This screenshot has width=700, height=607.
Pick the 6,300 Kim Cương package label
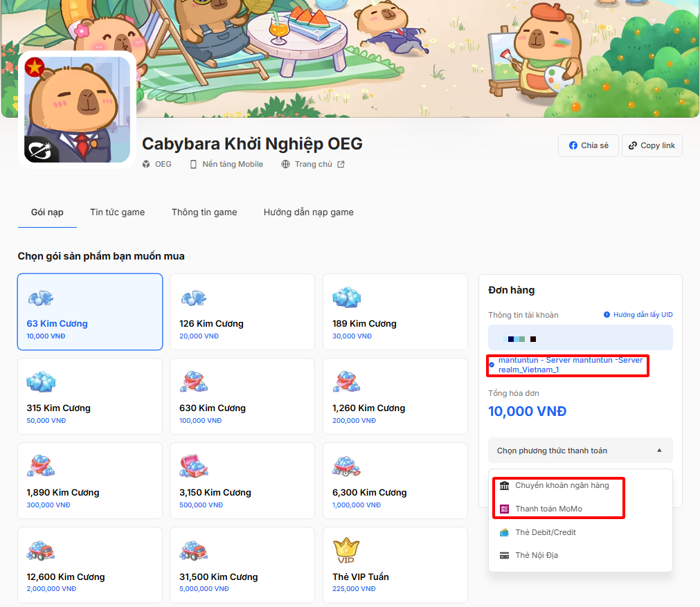(370, 492)
